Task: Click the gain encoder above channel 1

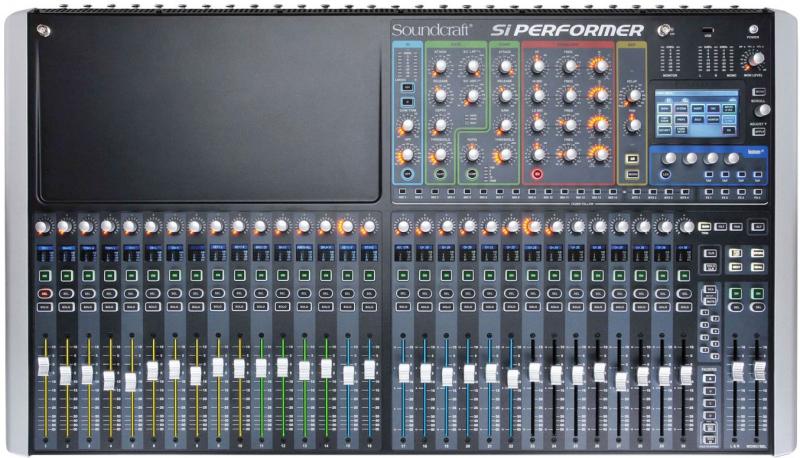Action: pyautogui.click(x=45, y=227)
